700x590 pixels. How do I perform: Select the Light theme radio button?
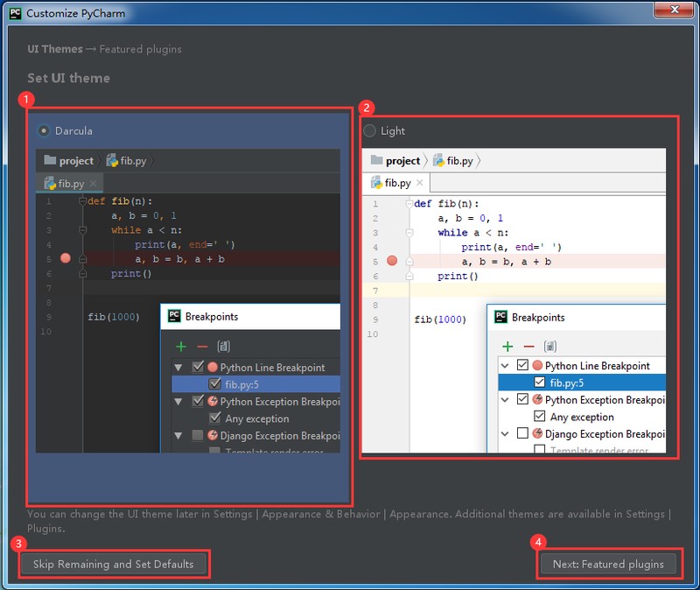tap(369, 130)
